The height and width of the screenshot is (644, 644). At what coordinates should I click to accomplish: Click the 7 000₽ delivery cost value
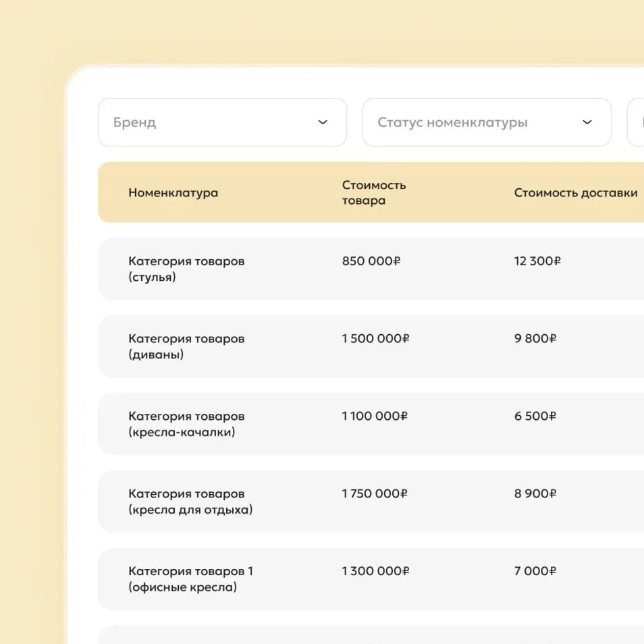click(535, 571)
